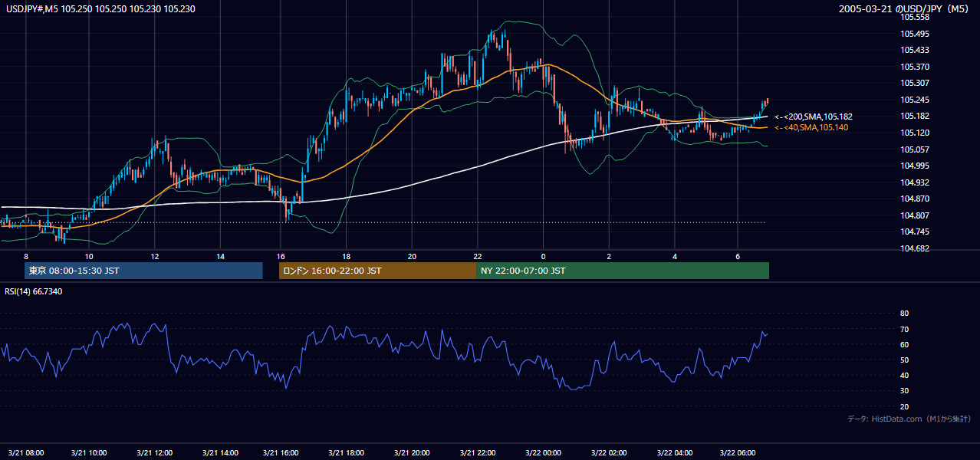Click RSI level 70 on axis
The image size is (980, 460).
[904, 329]
